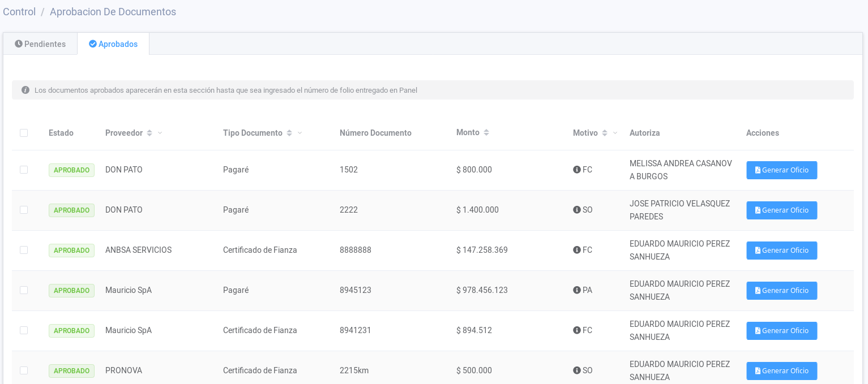
Task: Click Generar Oficio for PRONOVA row
Action: point(781,370)
